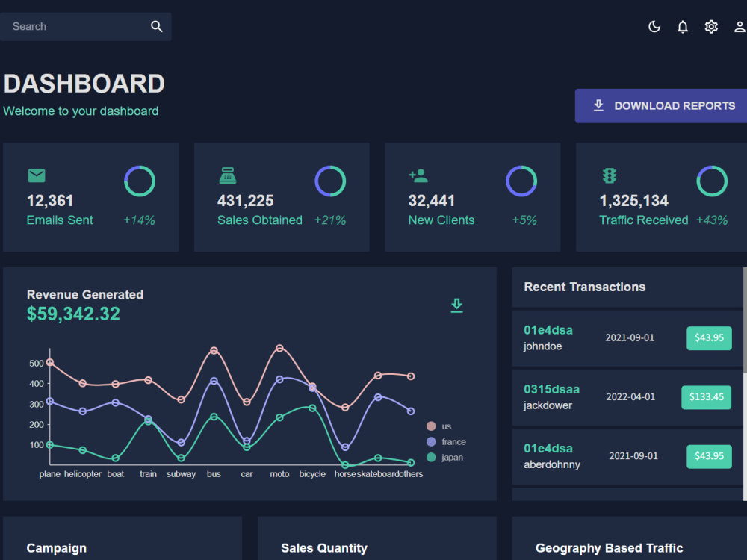
Task: Click the Download Reports button
Action: [x=661, y=106]
